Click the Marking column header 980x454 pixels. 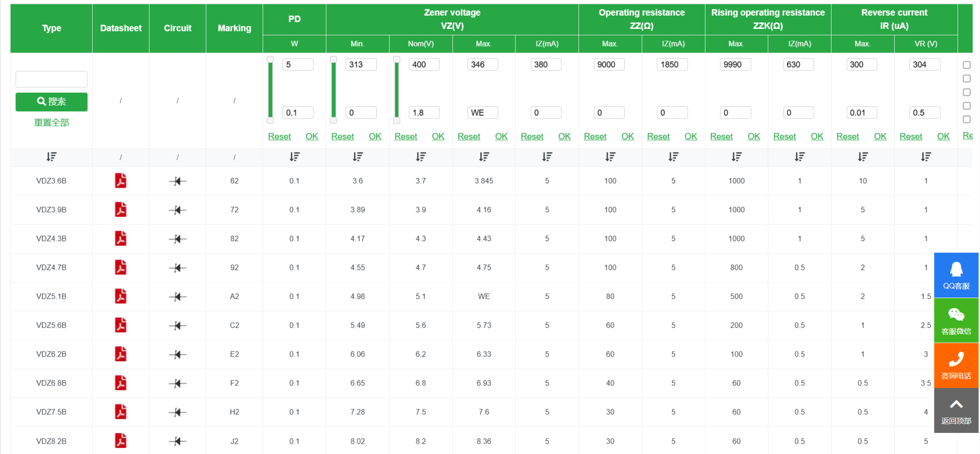(x=234, y=28)
